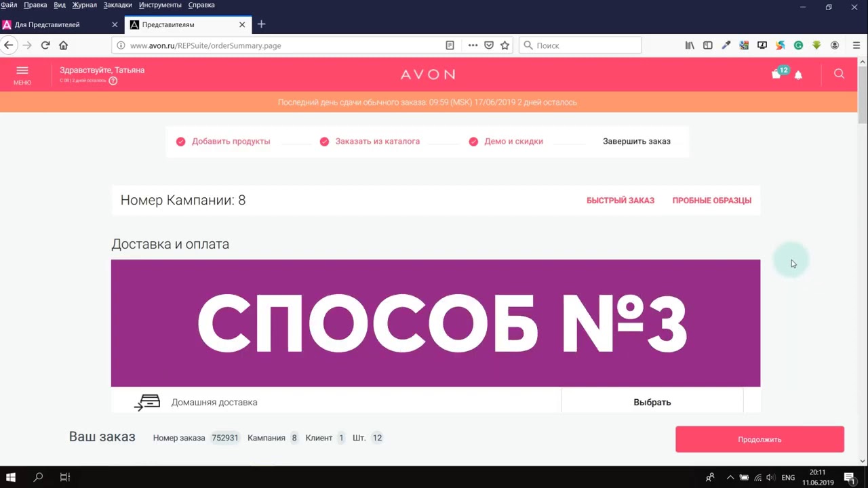Bookmark this page with star

click(505, 45)
